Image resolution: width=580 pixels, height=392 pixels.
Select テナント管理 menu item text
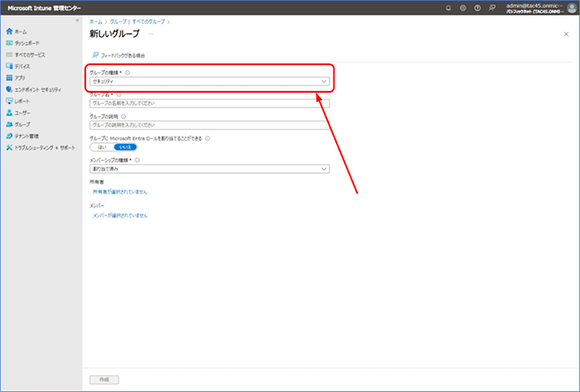coord(27,136)
